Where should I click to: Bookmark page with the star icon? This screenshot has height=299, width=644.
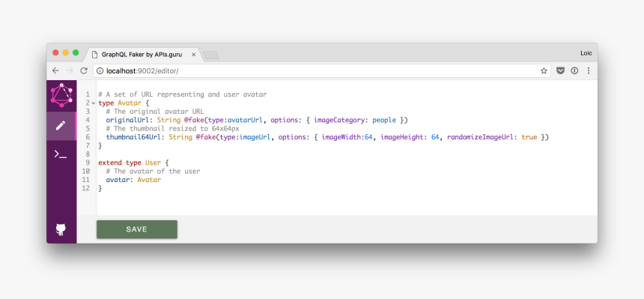pyautogui.click(x=544, y=70)
